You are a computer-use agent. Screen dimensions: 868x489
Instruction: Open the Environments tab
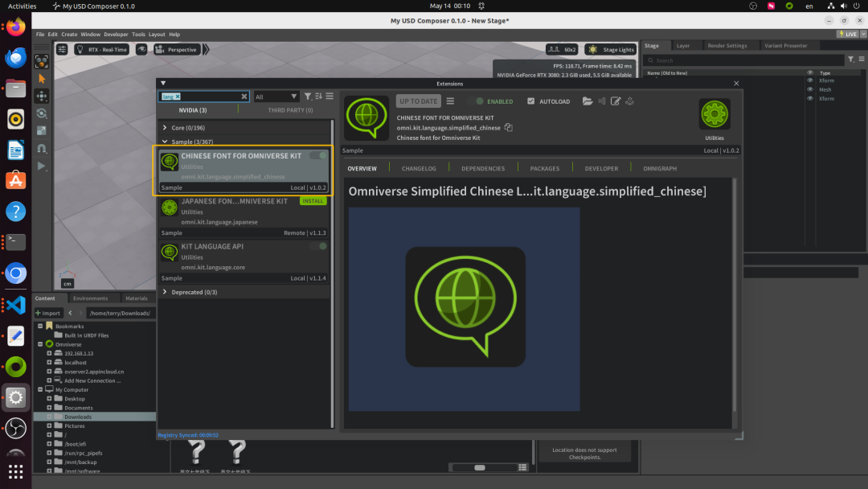click(90, 298)
